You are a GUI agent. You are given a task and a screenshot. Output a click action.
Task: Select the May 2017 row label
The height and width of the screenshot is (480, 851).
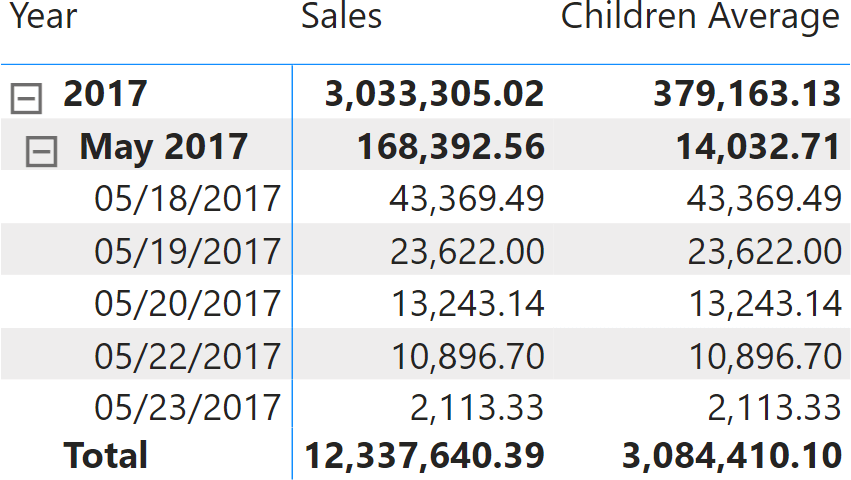163,147
